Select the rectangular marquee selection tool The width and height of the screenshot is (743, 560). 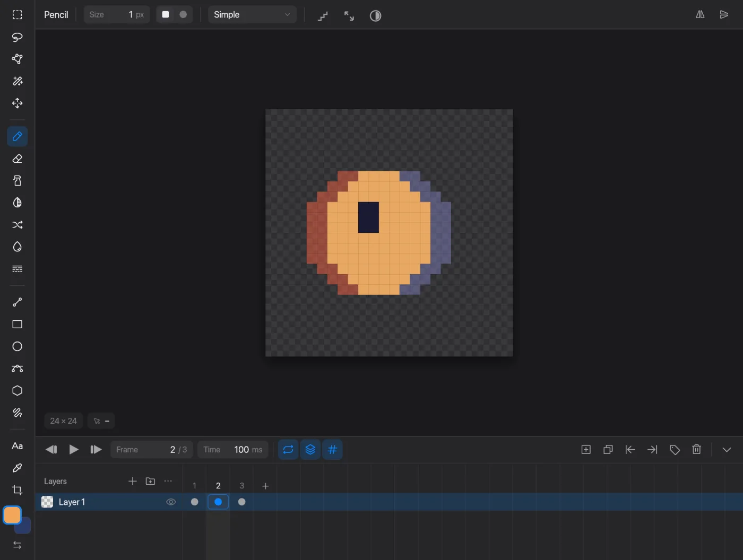pyautogui.click(x=18, y=15)
